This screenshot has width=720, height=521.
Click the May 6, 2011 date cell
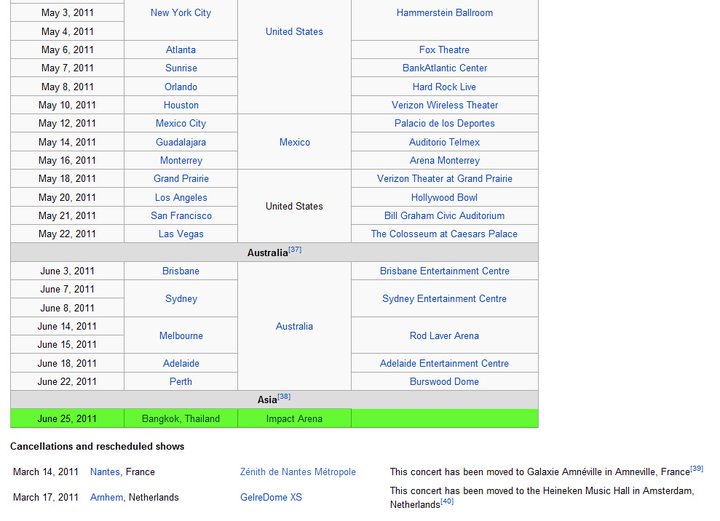coord(67,50)
